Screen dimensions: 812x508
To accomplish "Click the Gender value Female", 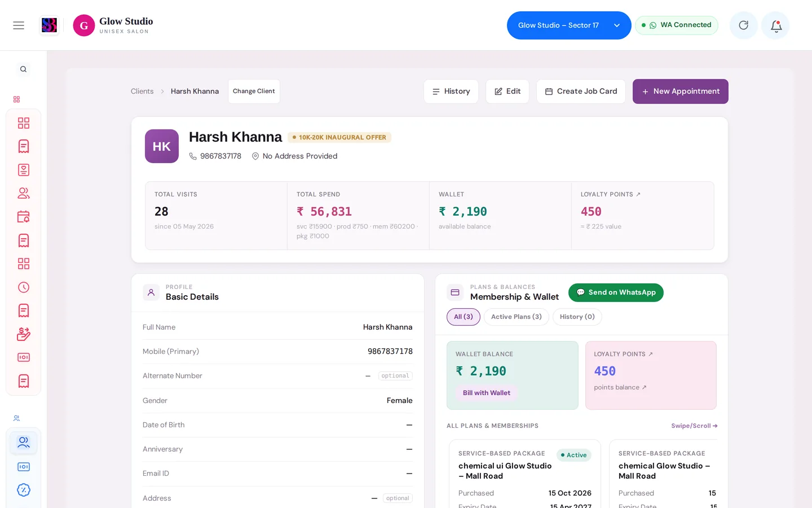I will [x=400, y=401].
